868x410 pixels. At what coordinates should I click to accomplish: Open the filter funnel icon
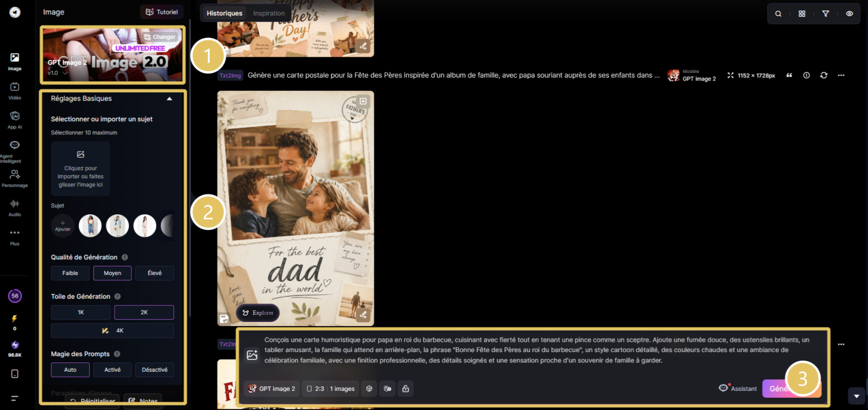coord(826,13)
